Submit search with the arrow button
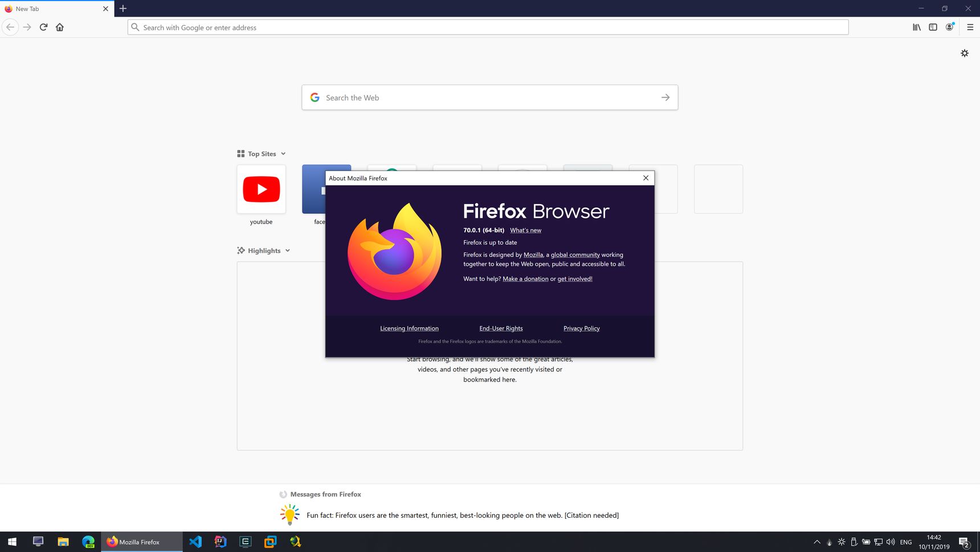The width and height of the screenshot is (980, 552). (665, 98)
